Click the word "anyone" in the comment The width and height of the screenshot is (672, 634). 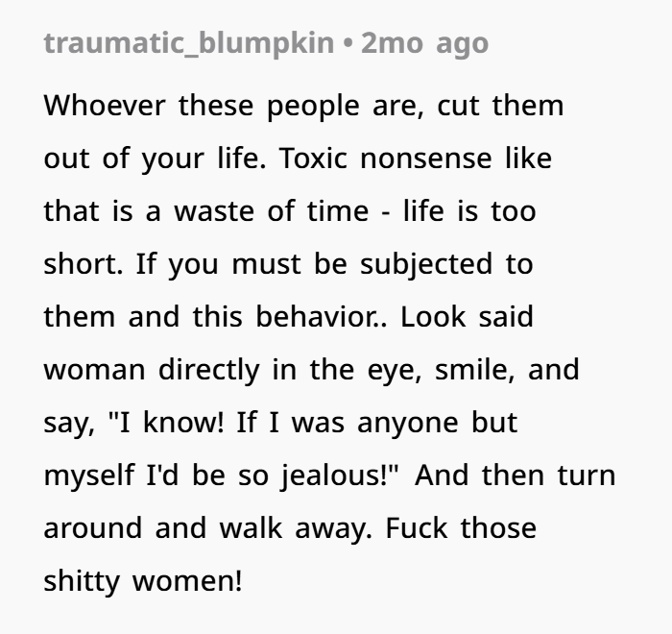click(408, 424)
